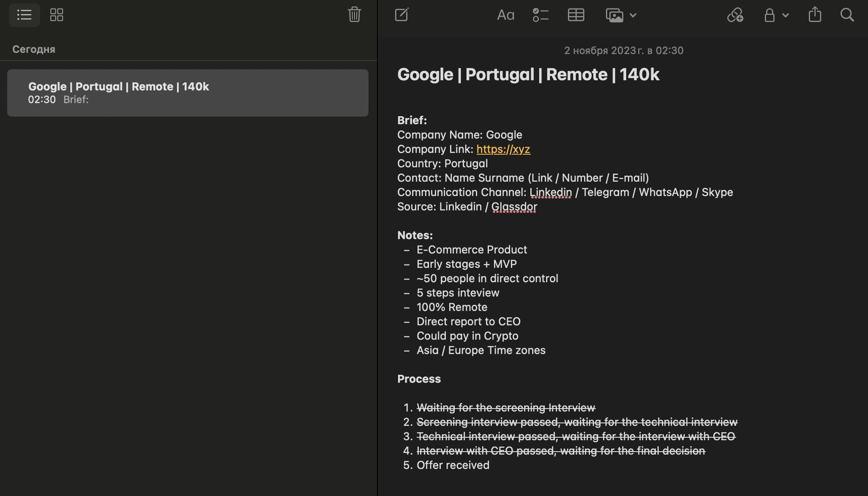
Task: Click E-Commerce Product bullet
Action: point(472,250)
